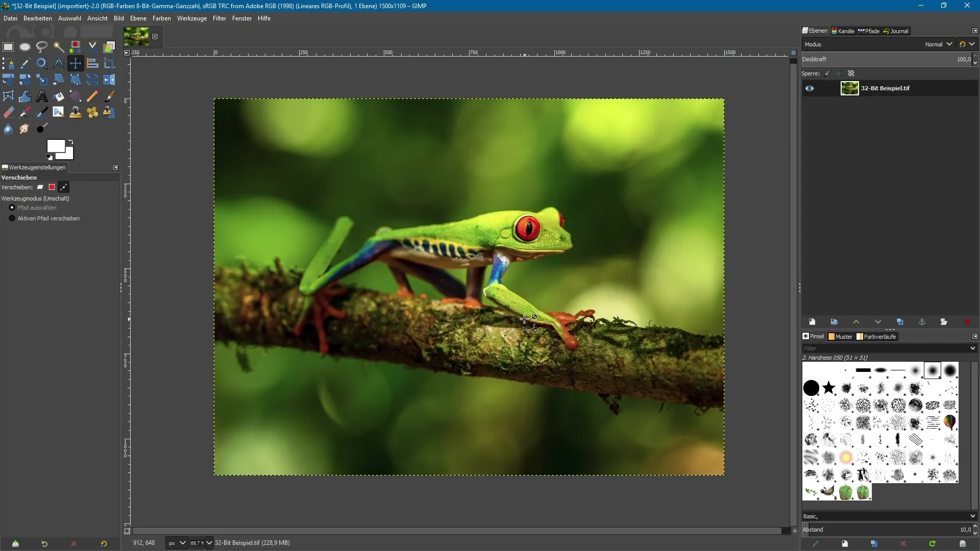Select the Pencil tool
This screenshot has width=980, height=551.
click(x=92, y=96)
